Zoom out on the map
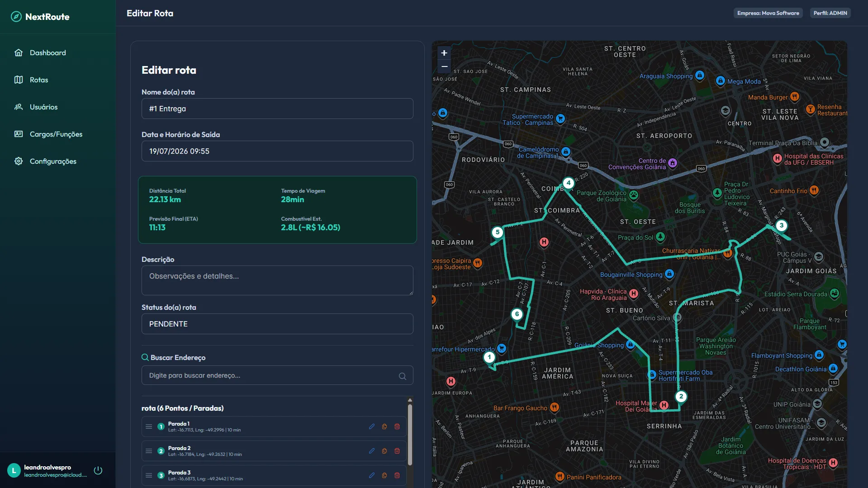This screenshot has height=488, width=868. 444,66
